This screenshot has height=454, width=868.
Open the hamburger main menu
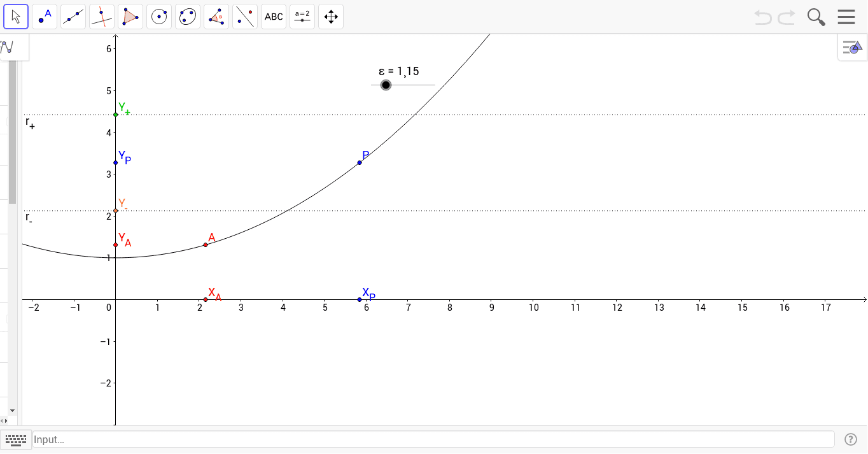pyautogui.click(x=846, y=17)
